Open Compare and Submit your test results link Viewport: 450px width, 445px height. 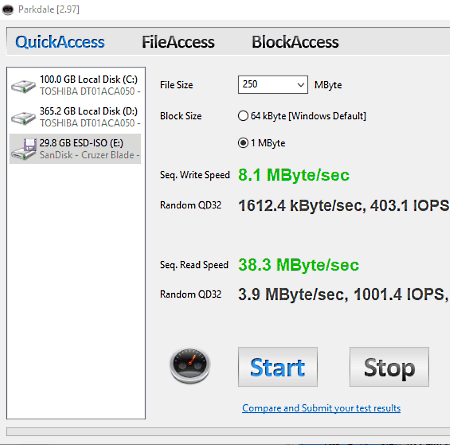(x=321, y=408)
